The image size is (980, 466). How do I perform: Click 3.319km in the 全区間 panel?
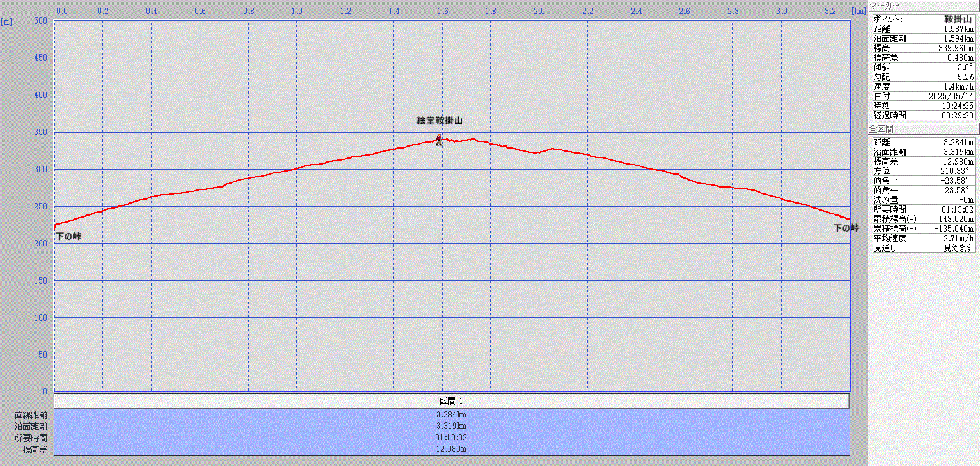pos(958,152)
